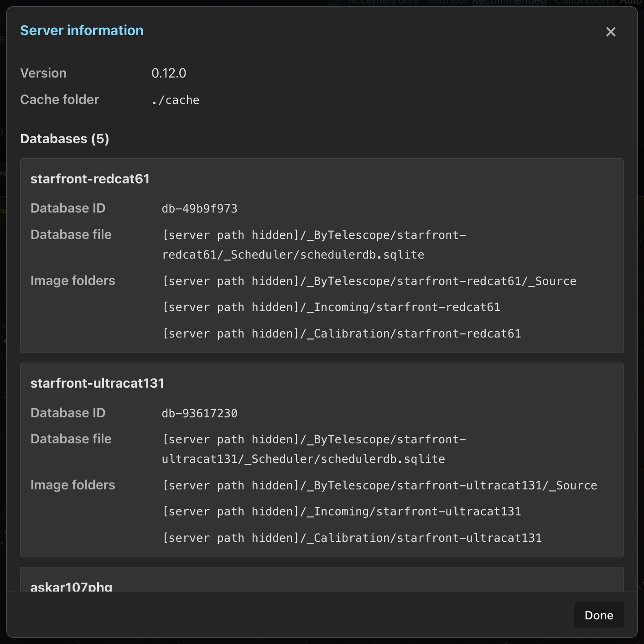Click the Database file label under starfront-ultracat131

(71, 439)
